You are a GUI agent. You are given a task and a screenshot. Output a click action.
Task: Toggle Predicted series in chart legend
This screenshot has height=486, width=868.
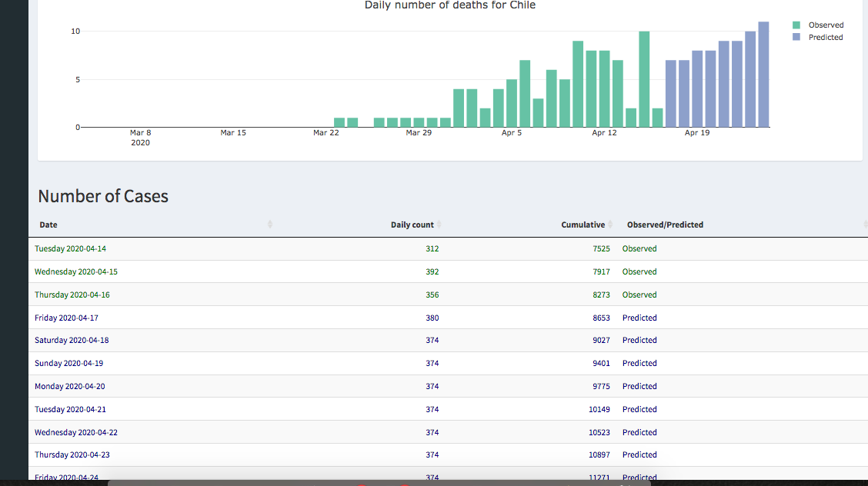point(825,38)
